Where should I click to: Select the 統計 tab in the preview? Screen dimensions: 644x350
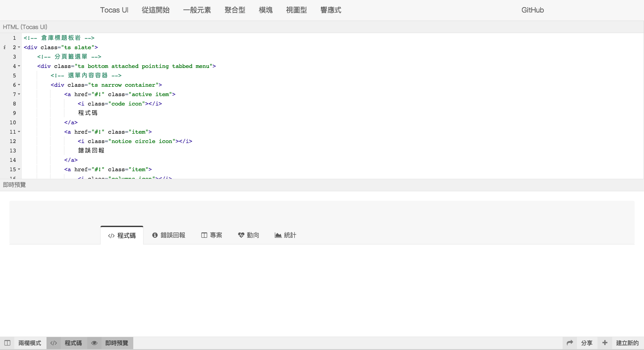[285, 235]
